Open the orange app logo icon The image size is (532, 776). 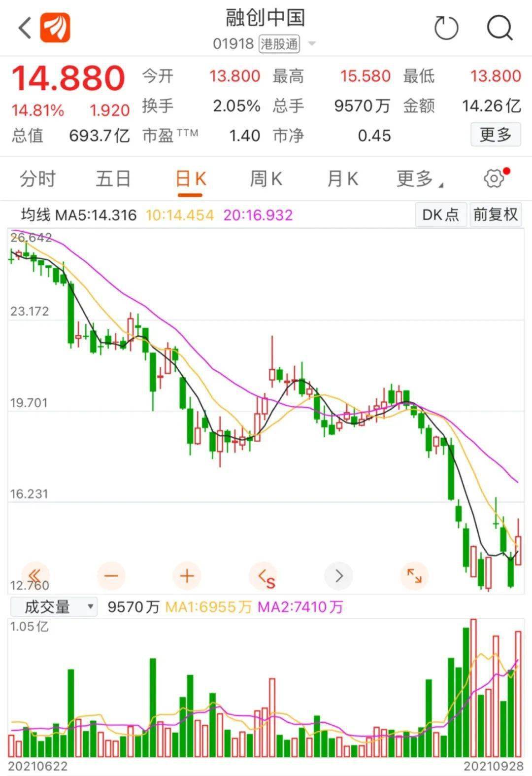click(x=55, y=28)
